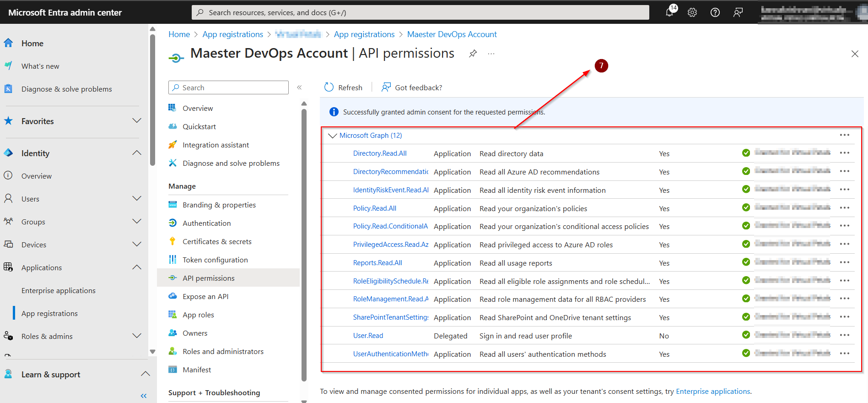The height and width of the screenshot is (403, 868).
Task: Click the Diagnose & solve problems sidebar icon
Action: 8,89
